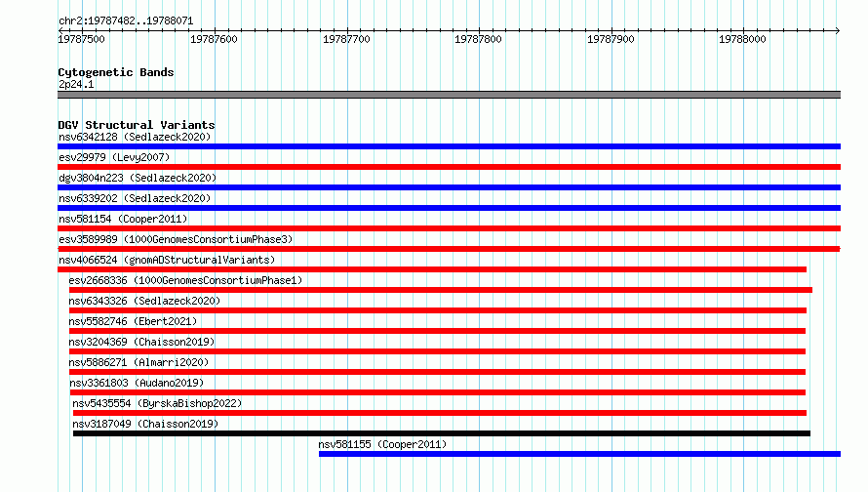Click ruler position 19787700
Screen dimensions: 868x492
point(346,39)
